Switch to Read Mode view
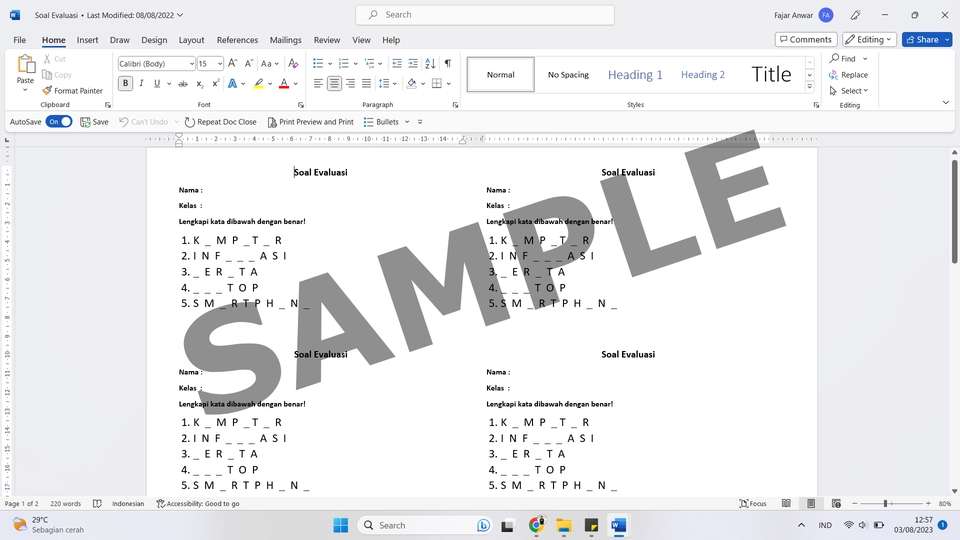 click(x=786, y=503)
